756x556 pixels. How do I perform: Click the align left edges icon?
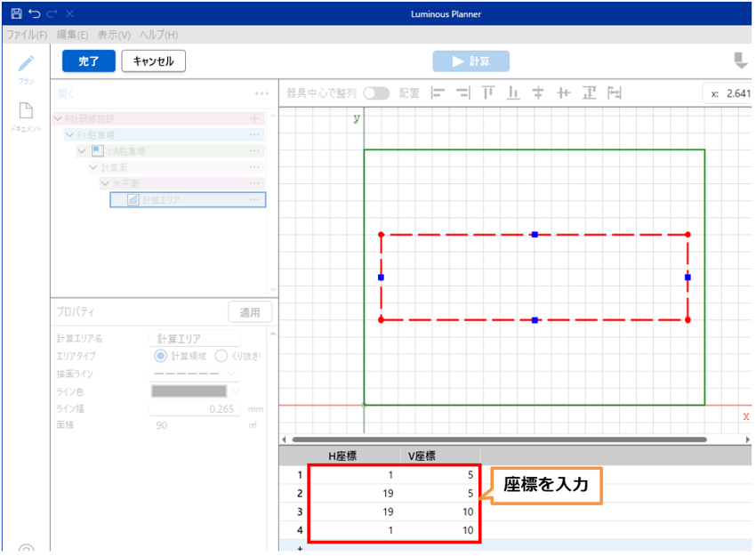438,93
